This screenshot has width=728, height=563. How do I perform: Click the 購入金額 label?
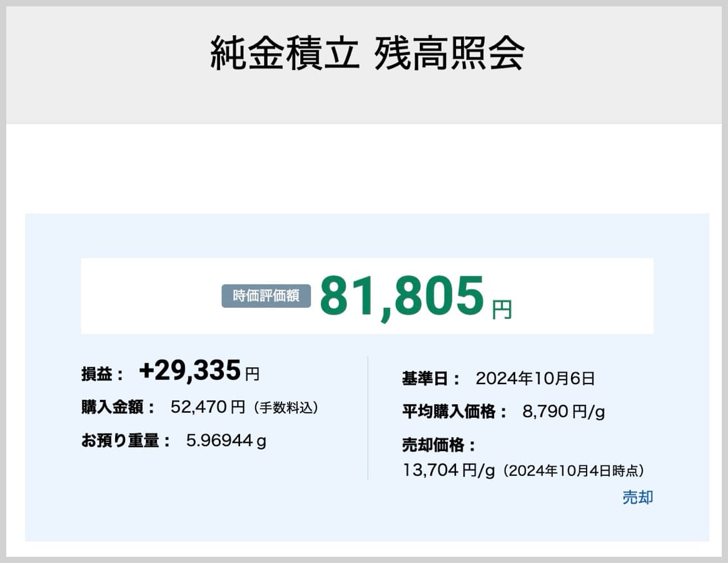pyautogui.click(x=119, y=408)
